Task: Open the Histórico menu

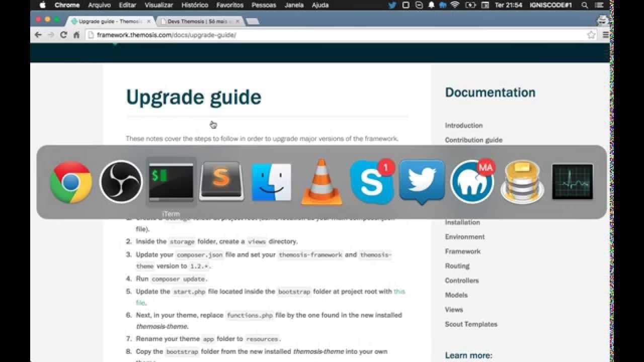Action: tap(194, 5)
